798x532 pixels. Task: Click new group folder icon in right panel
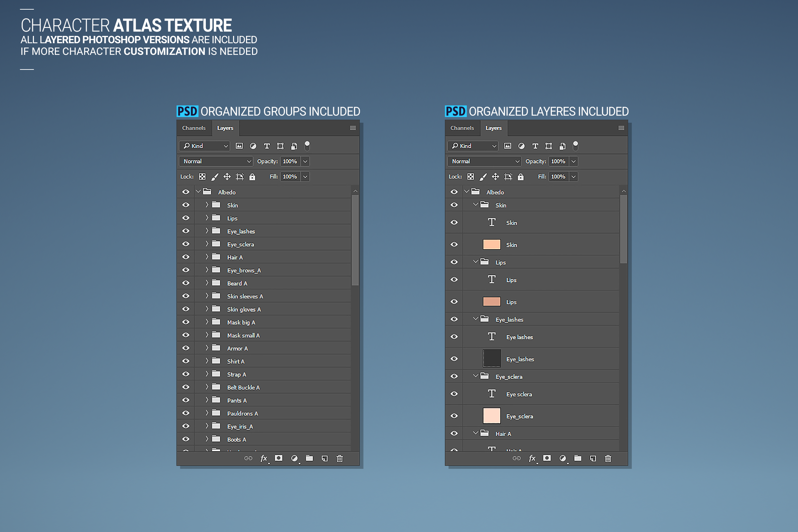[578, 459]
